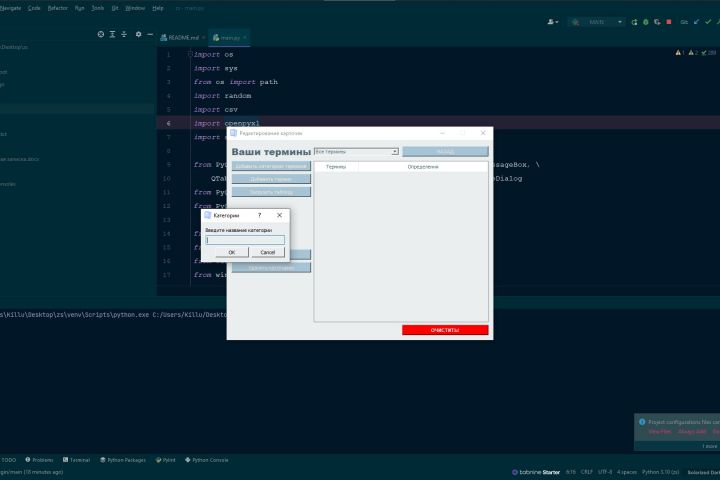Open the Python Packages tool window
The width and height of the screenshot is (720, 480).
(123, 460)
